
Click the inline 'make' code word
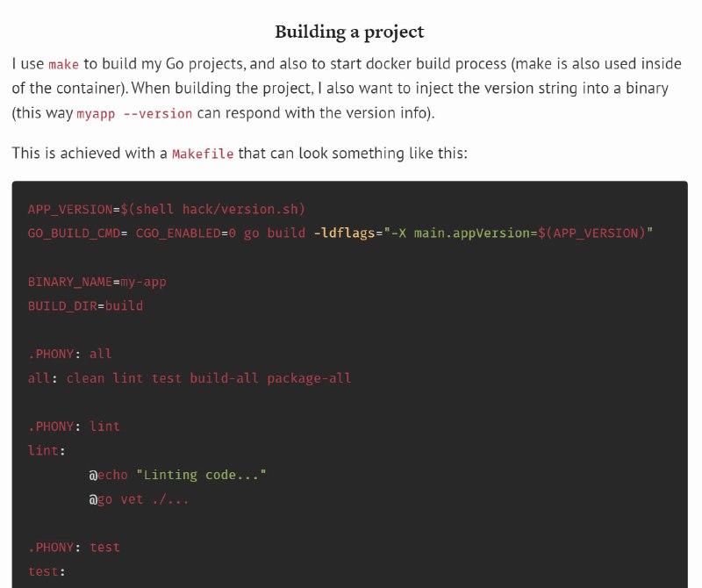(x=63, y=64)
